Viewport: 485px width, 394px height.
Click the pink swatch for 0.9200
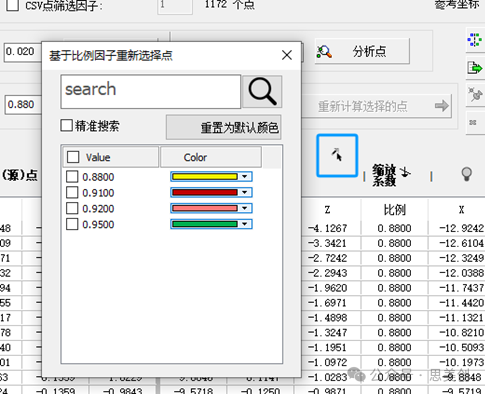[x=205, y=208]
